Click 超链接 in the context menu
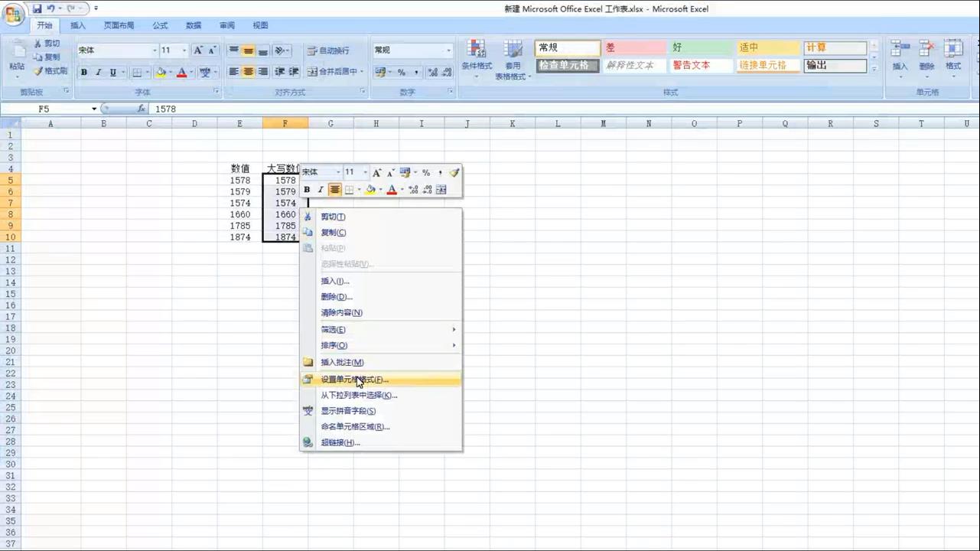This screenshot has width=980, height=551. pyautogui.click(x=340, y=442)
